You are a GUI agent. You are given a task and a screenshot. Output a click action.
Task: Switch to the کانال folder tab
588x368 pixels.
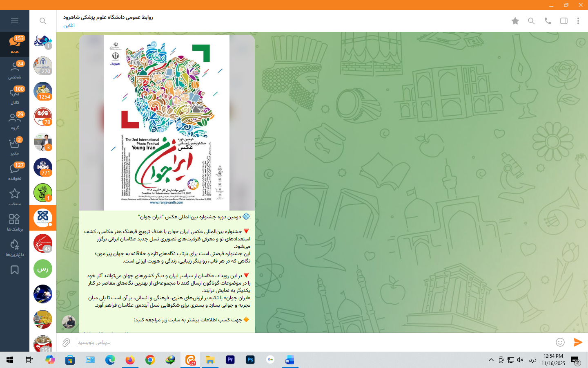coord(15,96)
